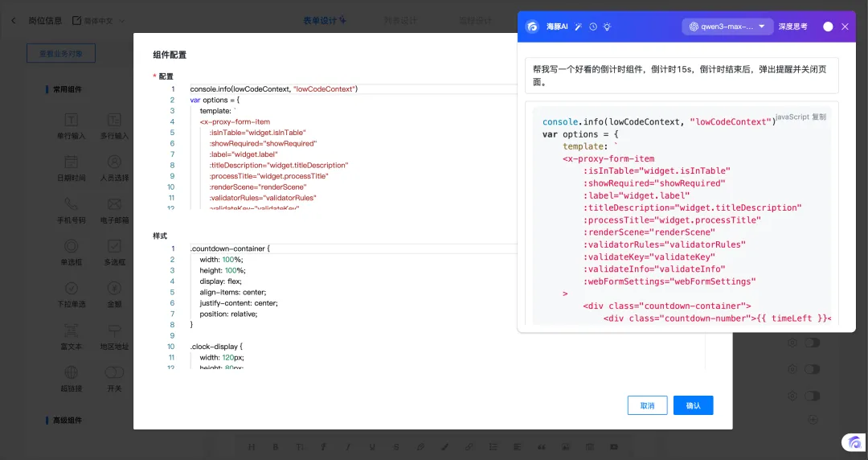The height and width of the screenshot is (460, 868).
Task: Select the 地区地址 component icon
Action: click(x=114, y=331)
